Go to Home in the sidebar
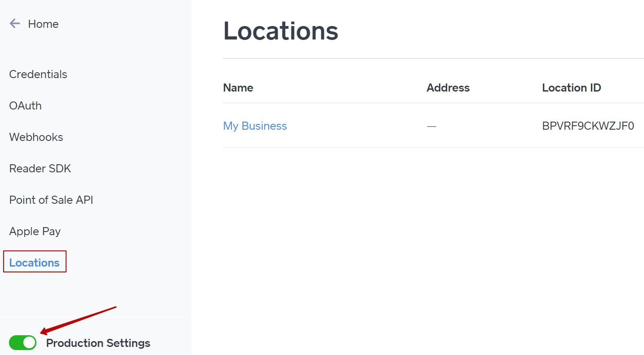Viewport: 644px width, 355px height. click(x=43, y=24)
